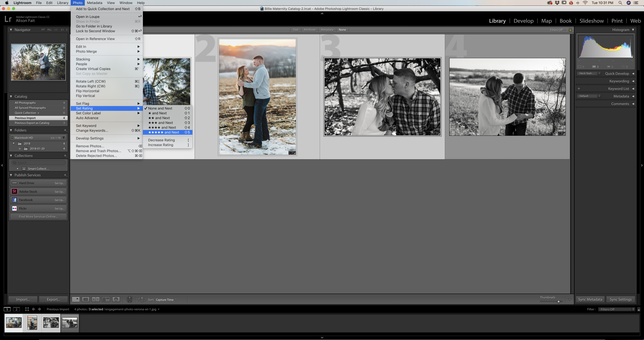Set Navigator zoom to FIT
Image resolution: width=644 pixels, height=340 pixels.
tap(43, 30)
